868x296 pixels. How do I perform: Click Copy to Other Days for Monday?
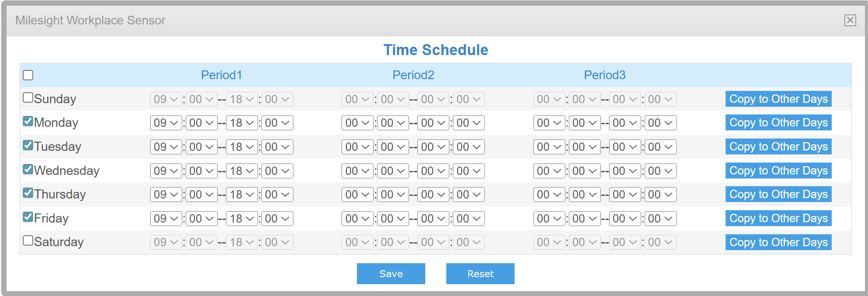(778, 123)
